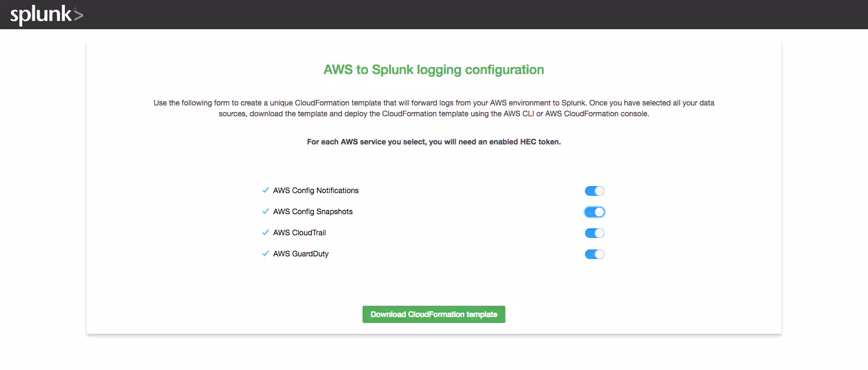Disable the AWS Config Notifications toggle
Image resolution: width=868 pixels, height=370 pixels.
coord(594,191)
